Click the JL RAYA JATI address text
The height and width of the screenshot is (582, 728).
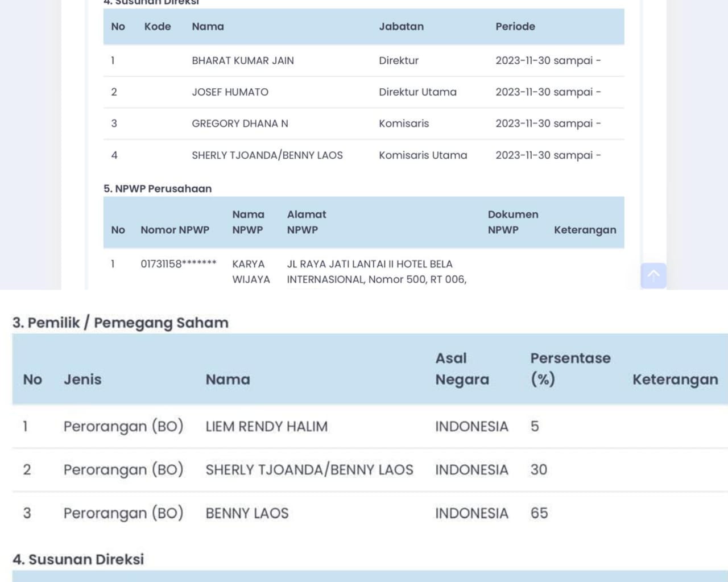click(x=377, y=271)
